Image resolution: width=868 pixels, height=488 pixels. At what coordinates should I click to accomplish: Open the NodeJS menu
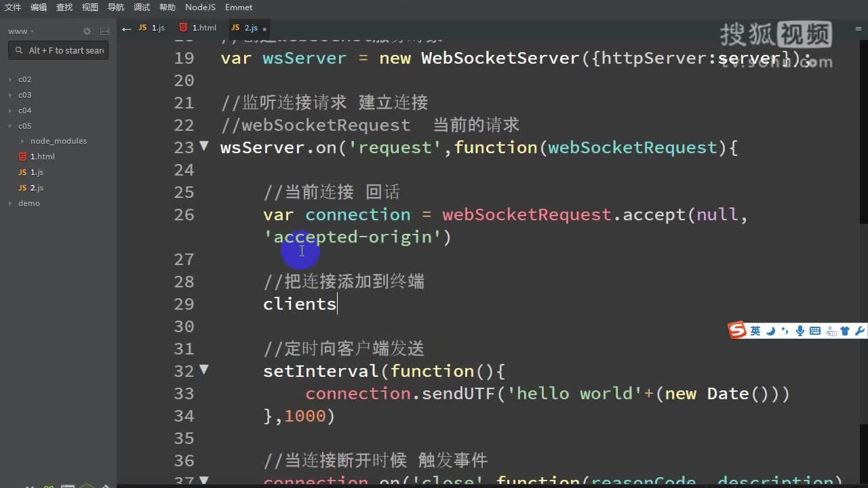pos(199,7)
